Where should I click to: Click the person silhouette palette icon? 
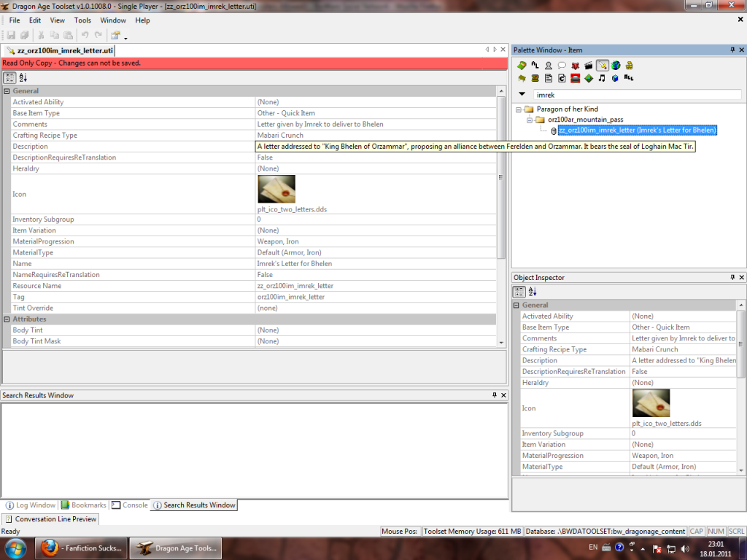[x=549, y=66]
